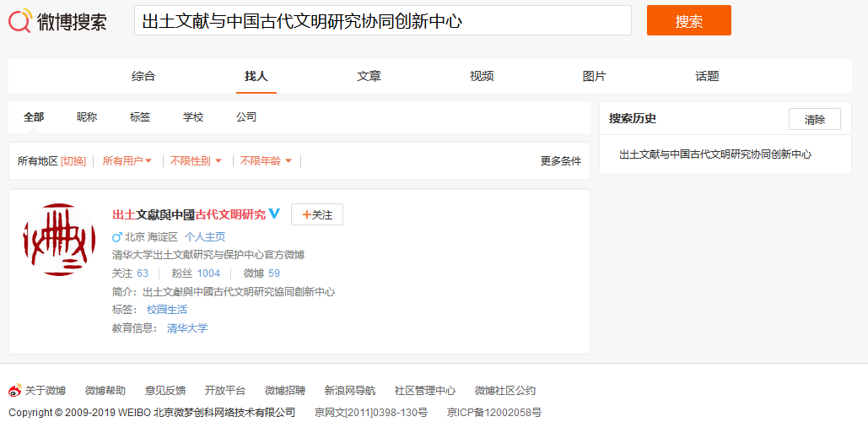
Task: Filter results by 标签
Action: click(140, 117)
